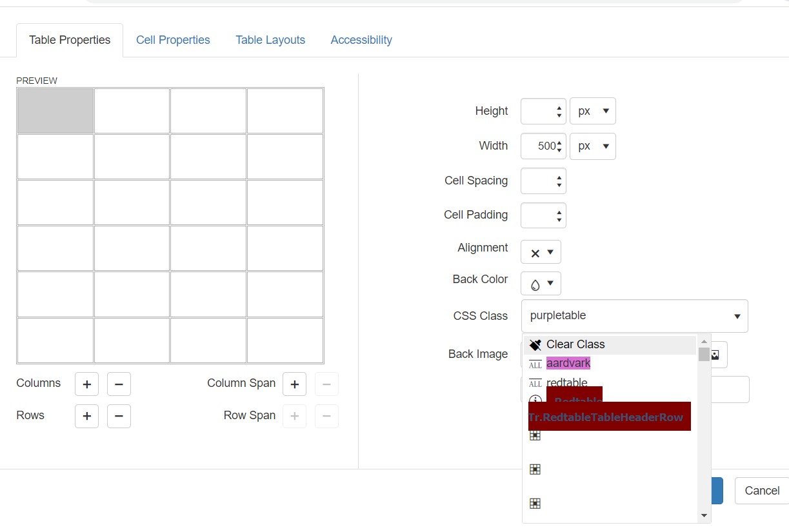Screen dimensions: 789x532
Task: Expand the Width unit px dropdown
Action: point(592,146)
